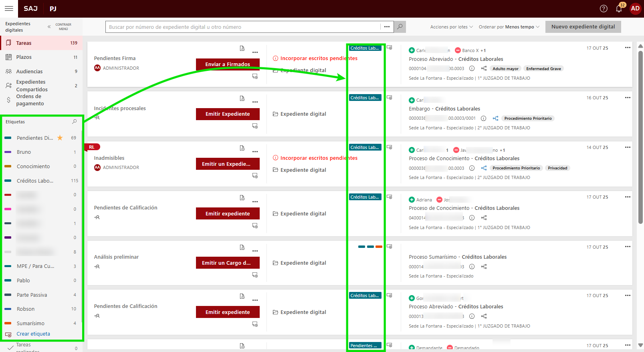This screenshot has width=644, height=352.
Task: Click the search magnifier button
Action: click(x=400, y=27)
